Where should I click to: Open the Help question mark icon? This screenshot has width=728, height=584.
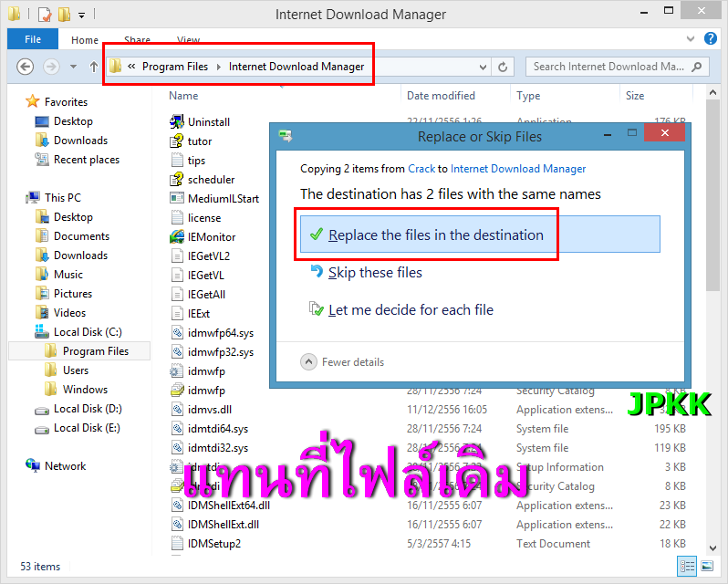711,38
